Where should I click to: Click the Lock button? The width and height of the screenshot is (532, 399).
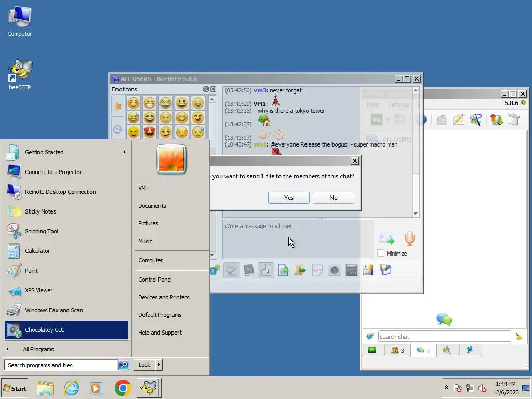point(144,365)
